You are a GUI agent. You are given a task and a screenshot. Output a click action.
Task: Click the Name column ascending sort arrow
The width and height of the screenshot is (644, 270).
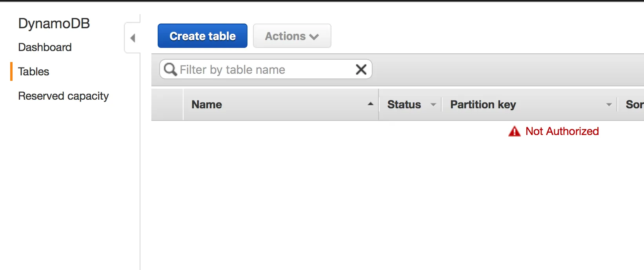coord(370,104)
